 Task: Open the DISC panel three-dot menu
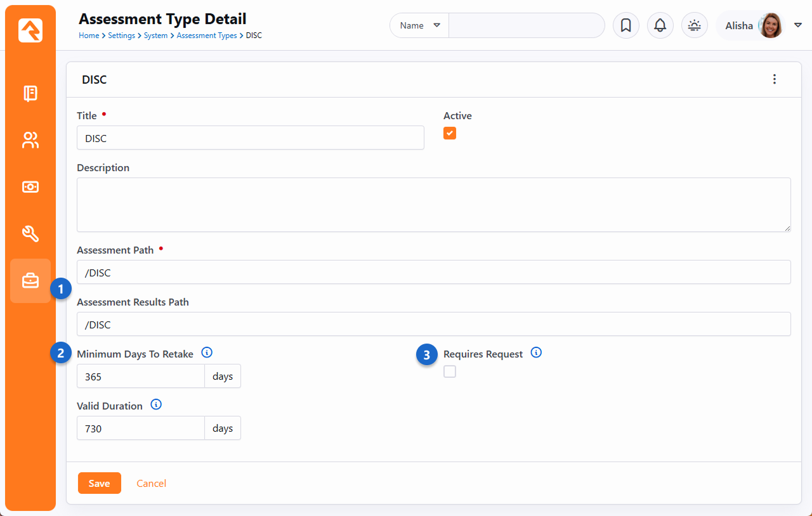click(774, 79)
